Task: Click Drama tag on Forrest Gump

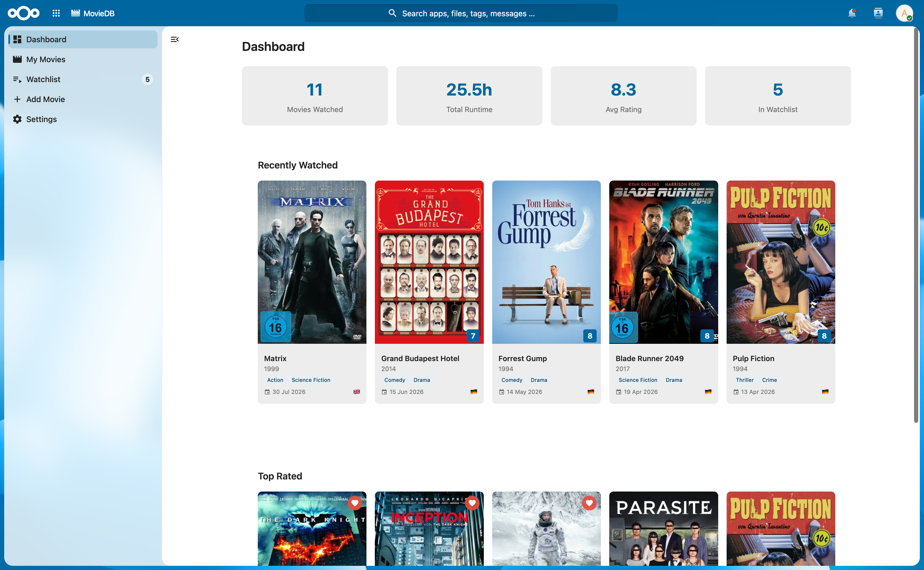Action: click(x=539, y=380)
